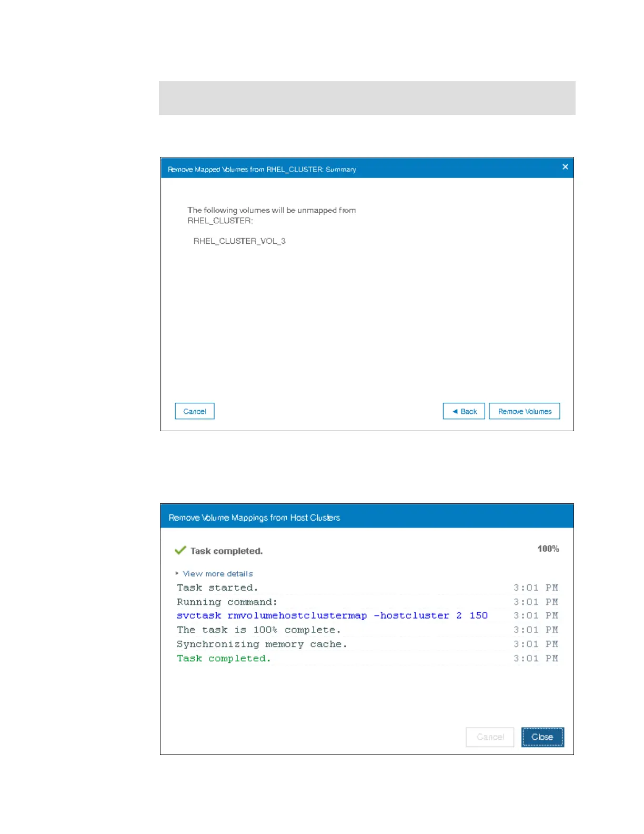
Task: Click the 100% progress indicator
Action: coord(548,549)
